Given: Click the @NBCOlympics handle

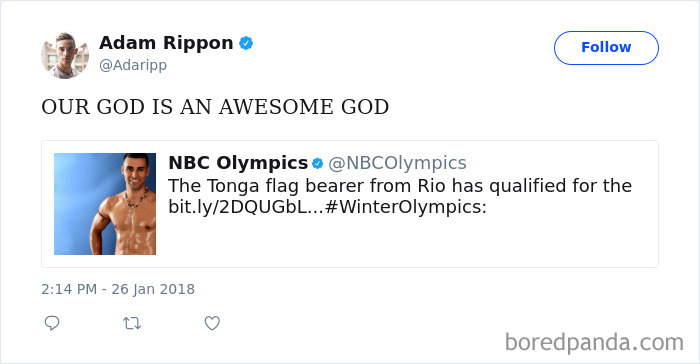Looking at the screenshot, I should [397, 163].
